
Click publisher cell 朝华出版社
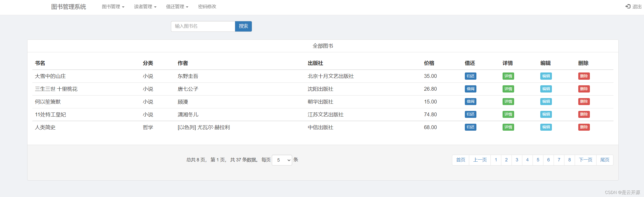click(x=320, y=102)
